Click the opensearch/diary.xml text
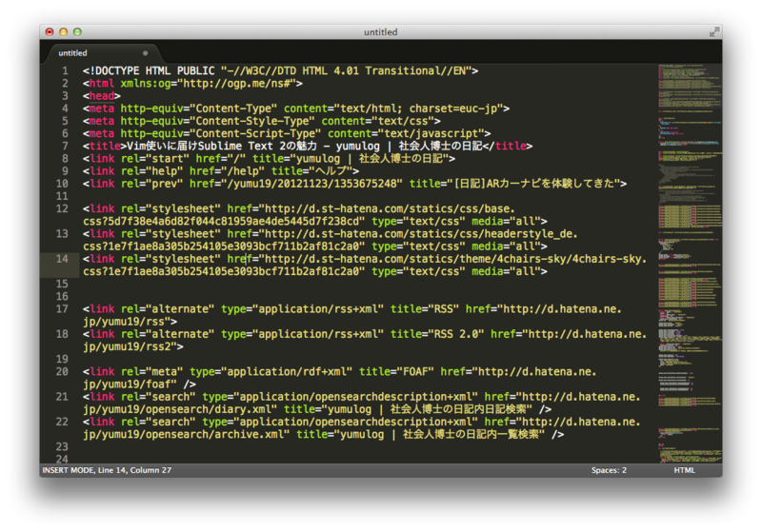Image resolution: width=762 pixels, height=532 pixels. (x=211, y=409)
